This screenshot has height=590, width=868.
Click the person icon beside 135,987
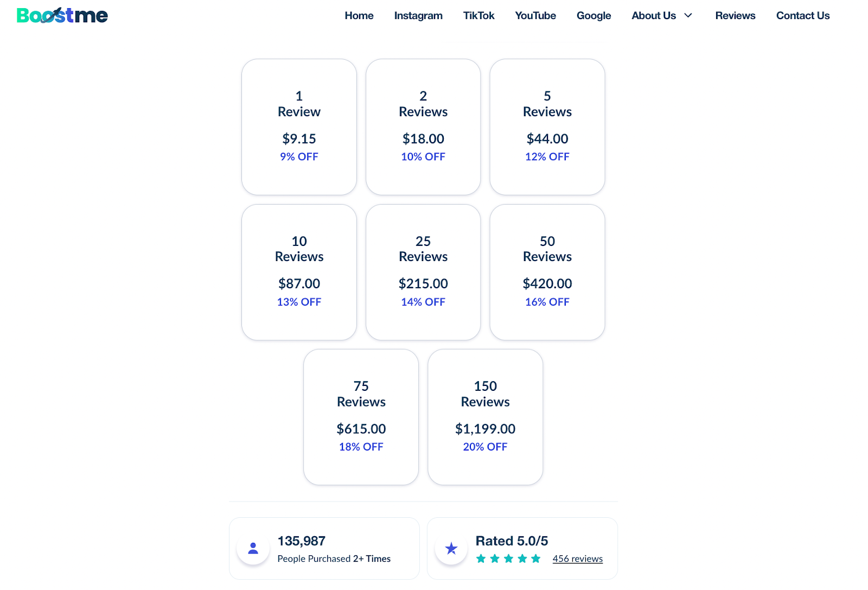pyautogui.click(x=253, y=548)
